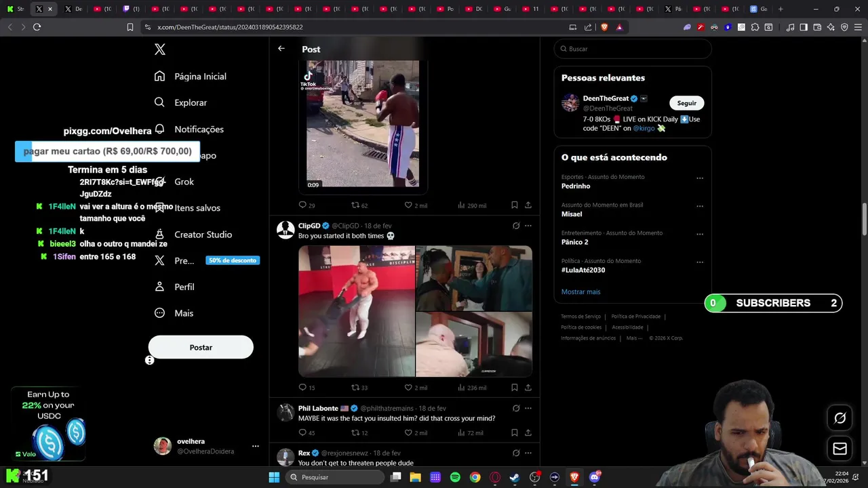Open the Grok floating button
The height and width of the screenshot is (488, 868).
840,418
